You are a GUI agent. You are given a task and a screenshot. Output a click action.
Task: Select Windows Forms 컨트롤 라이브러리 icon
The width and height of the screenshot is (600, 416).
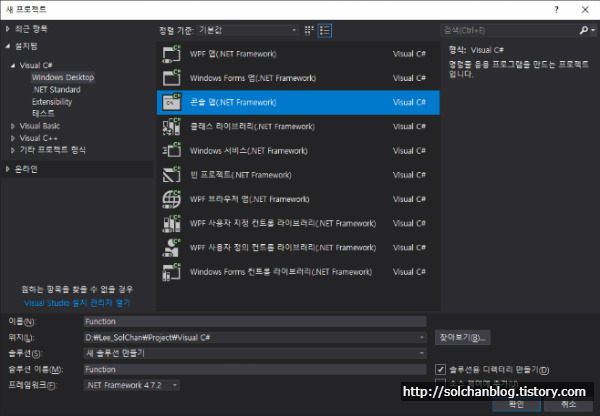coord(171,272)
